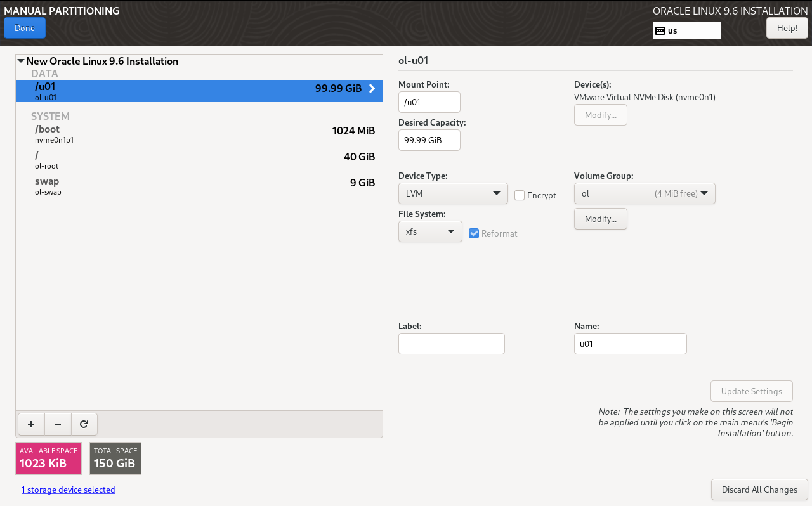Click the keyboard layout icon labeled us
812x506 pixels.
[660, 30]
